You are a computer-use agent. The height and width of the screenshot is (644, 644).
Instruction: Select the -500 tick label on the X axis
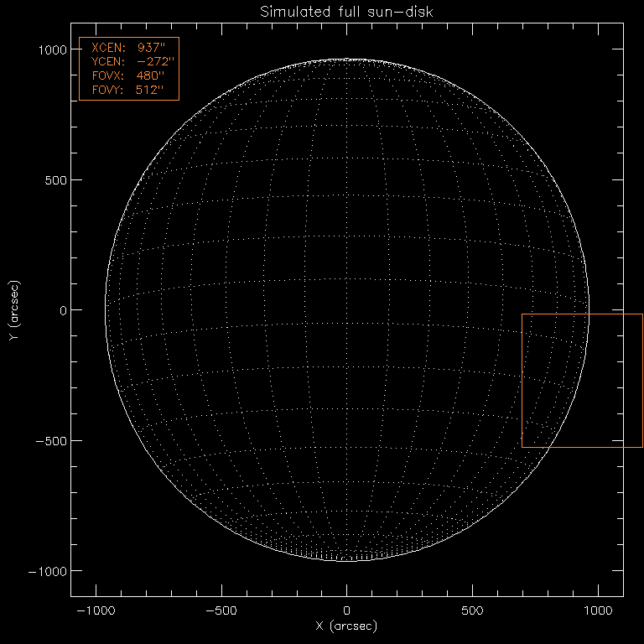pos(221,610)
